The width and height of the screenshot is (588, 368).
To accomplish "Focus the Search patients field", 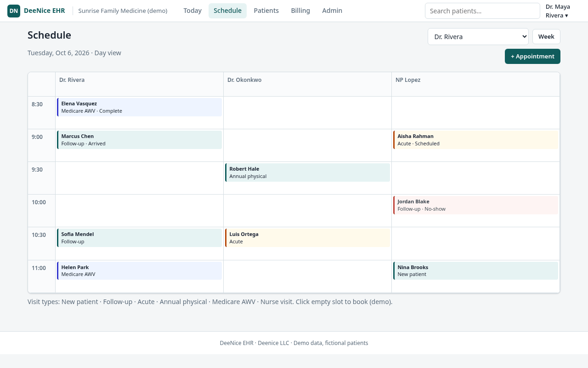I will [x=482, y=11].
